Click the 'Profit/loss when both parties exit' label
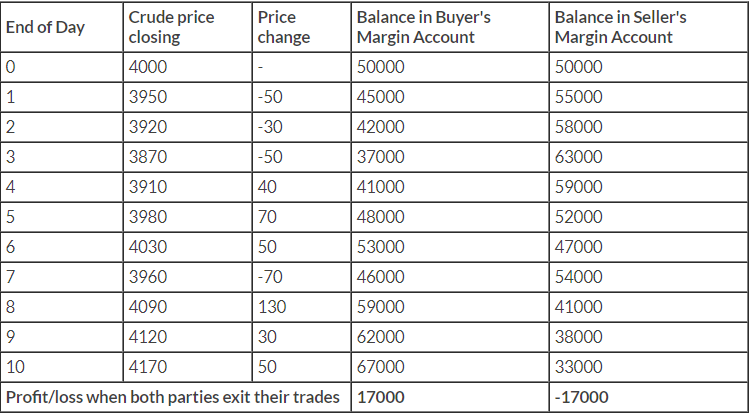The width and height of the screenshot is (749, 414). 173,397
